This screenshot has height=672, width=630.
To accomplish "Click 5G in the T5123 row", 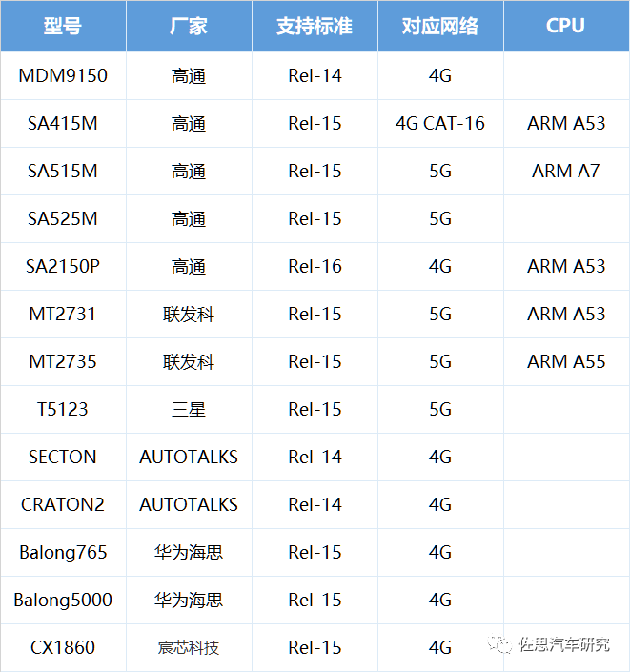I will [440, 409].
